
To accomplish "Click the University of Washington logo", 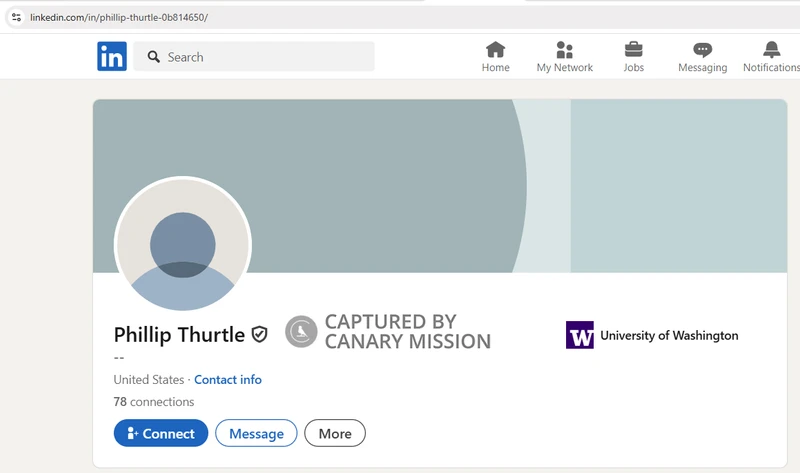I will [580, 335].
